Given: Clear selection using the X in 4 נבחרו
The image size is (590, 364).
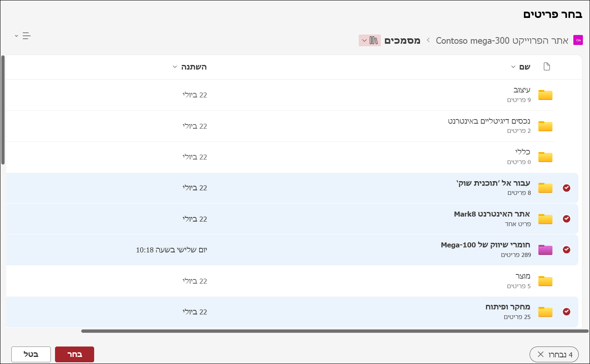Looking at the screenshot, I should coord(540,354).
